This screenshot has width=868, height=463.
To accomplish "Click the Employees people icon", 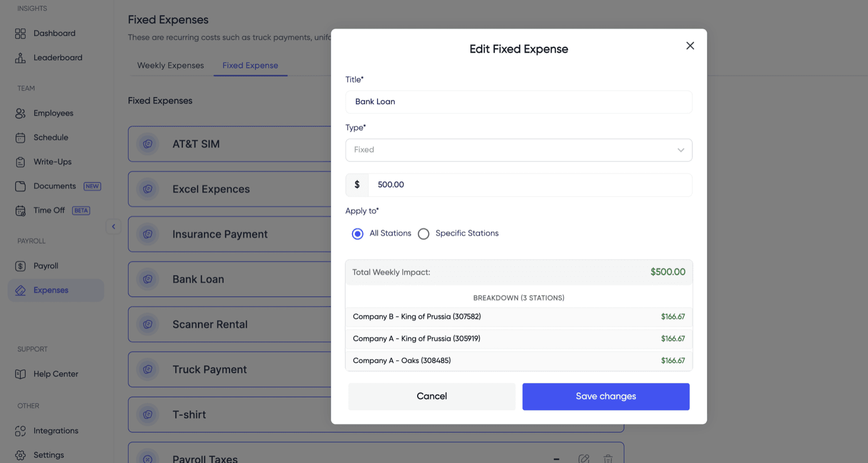I will tap(20, 113).
